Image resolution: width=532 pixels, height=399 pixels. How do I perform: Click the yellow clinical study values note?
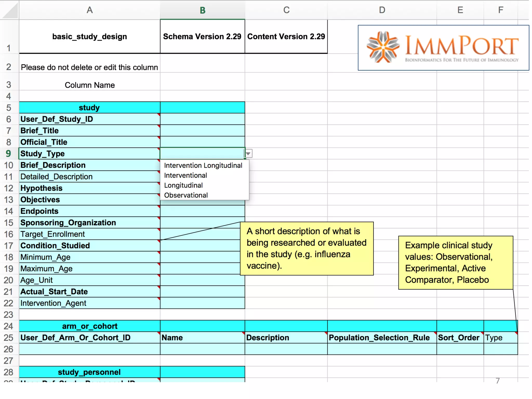pos(455,262)
